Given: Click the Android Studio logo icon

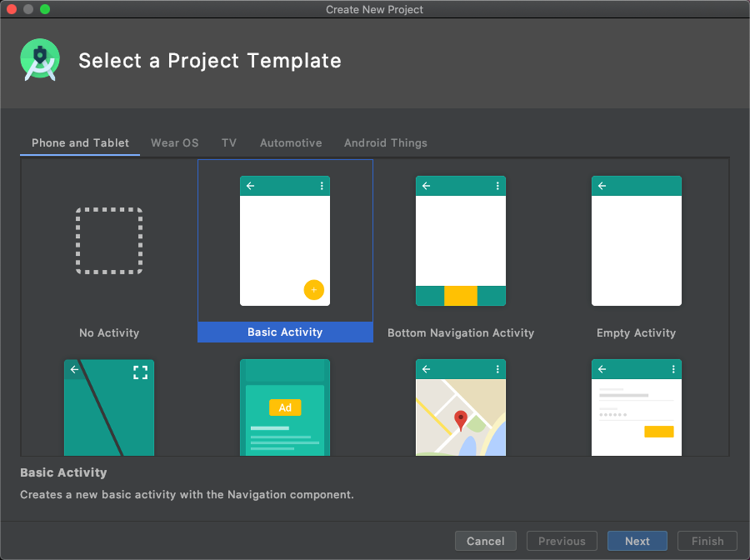Looking at the screenshot, I should click(40, 60).
